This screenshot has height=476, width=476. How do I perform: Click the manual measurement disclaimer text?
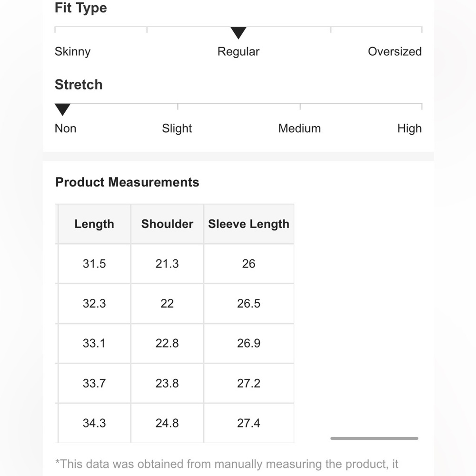[227, 464]
